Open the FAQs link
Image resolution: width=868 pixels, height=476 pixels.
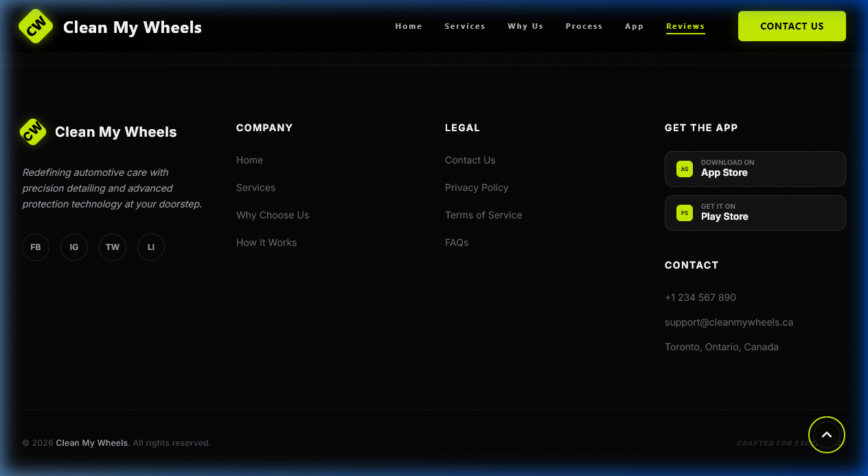(x=457, y=242)
